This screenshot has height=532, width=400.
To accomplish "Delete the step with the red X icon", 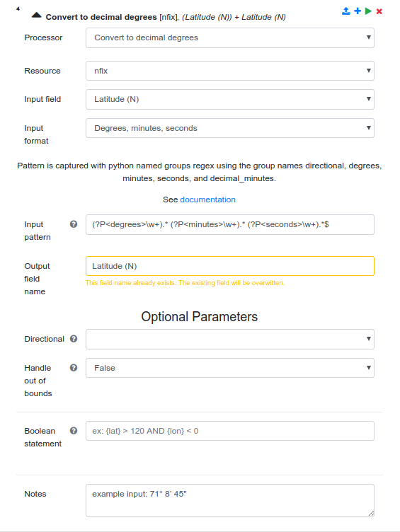I will coord(379,11).
